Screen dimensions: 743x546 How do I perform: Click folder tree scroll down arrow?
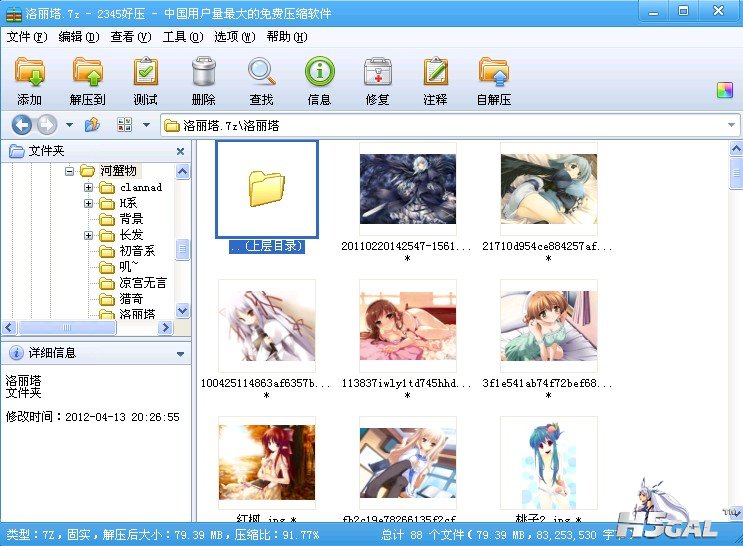182,310
